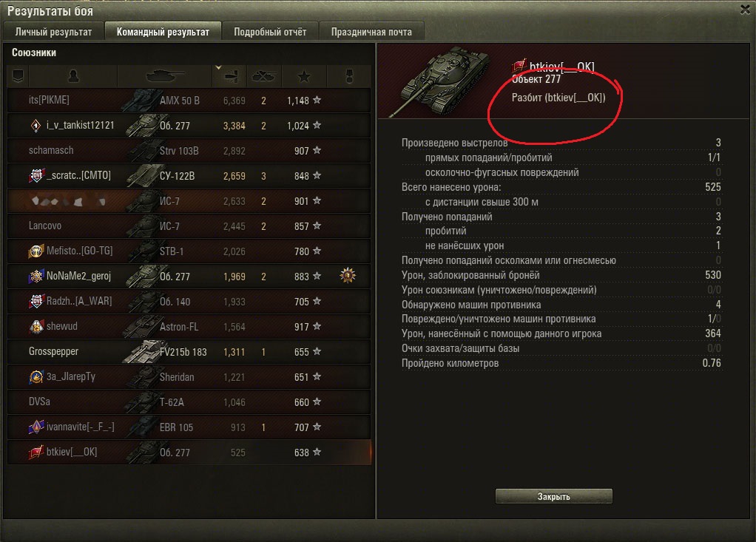
Task: Close the battle results window
Action: click(x=745, y=10)
